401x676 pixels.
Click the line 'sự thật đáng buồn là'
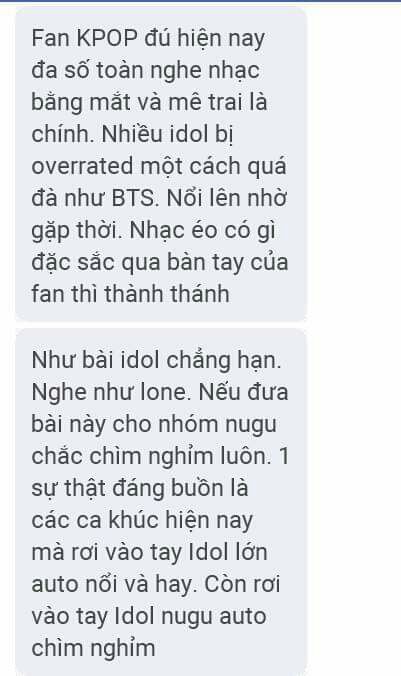(x=140, y=489)
